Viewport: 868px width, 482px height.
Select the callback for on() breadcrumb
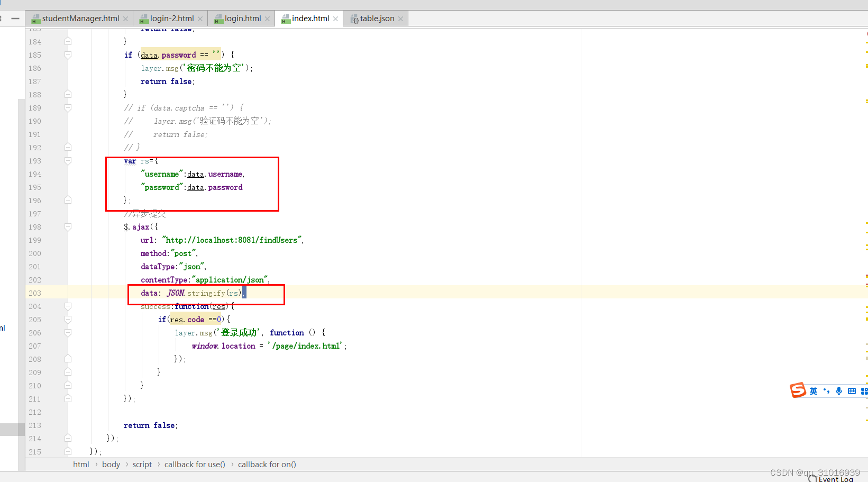(x=267, y=465)
